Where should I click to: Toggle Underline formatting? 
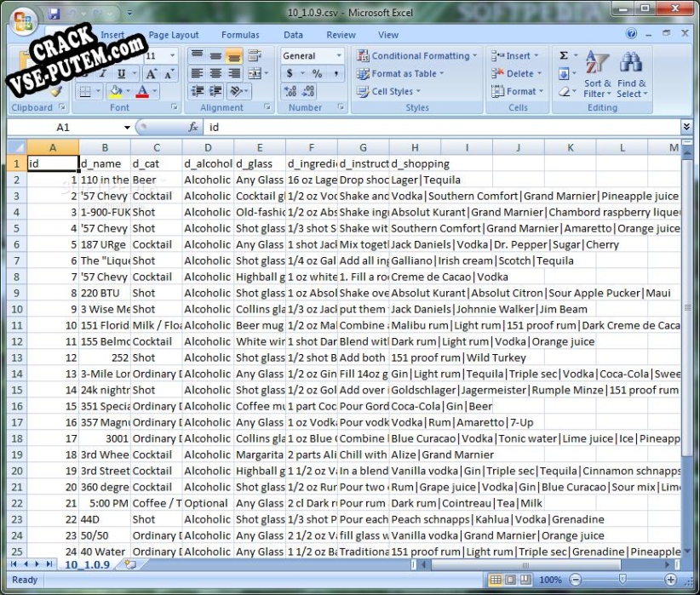[x=123, y=74]
